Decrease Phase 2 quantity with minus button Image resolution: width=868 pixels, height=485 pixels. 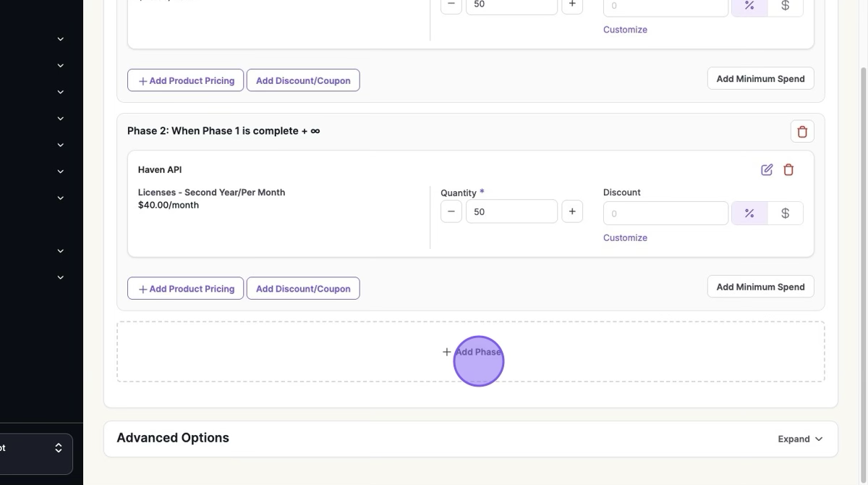[451, 211]
